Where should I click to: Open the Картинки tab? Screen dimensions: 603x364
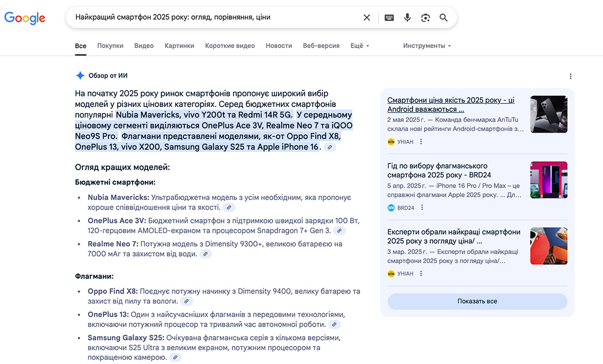(179, 46)
